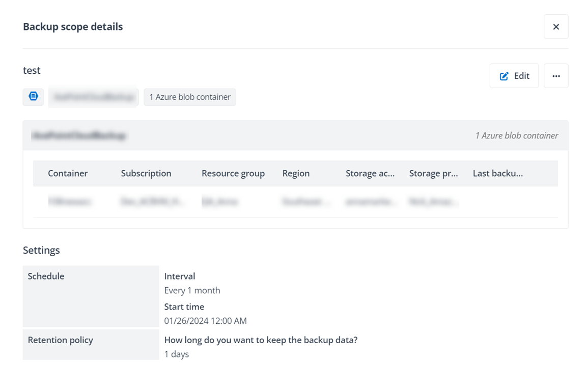Screen dimensions: 588x391
Task: Click the Schedule settings row
Action: coord(46,276)
